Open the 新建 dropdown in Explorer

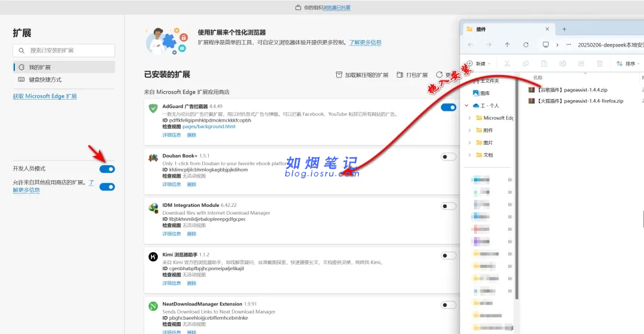click(x=478, y=64)
